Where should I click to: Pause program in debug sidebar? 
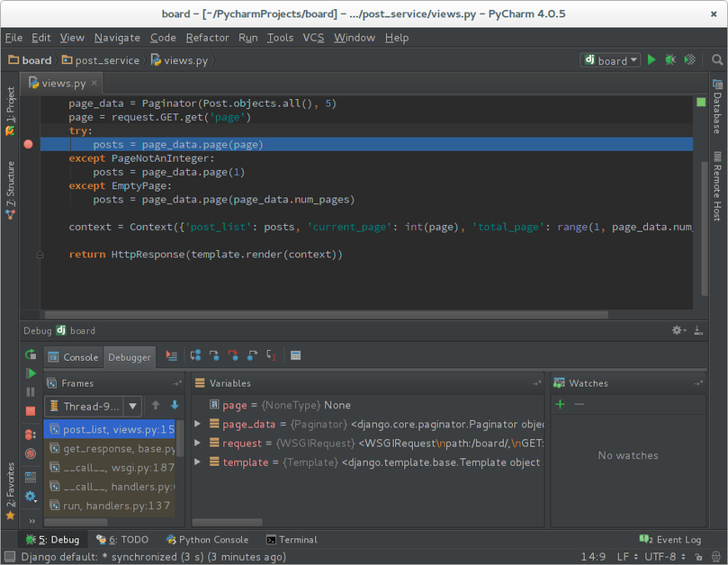coord(31,392)
